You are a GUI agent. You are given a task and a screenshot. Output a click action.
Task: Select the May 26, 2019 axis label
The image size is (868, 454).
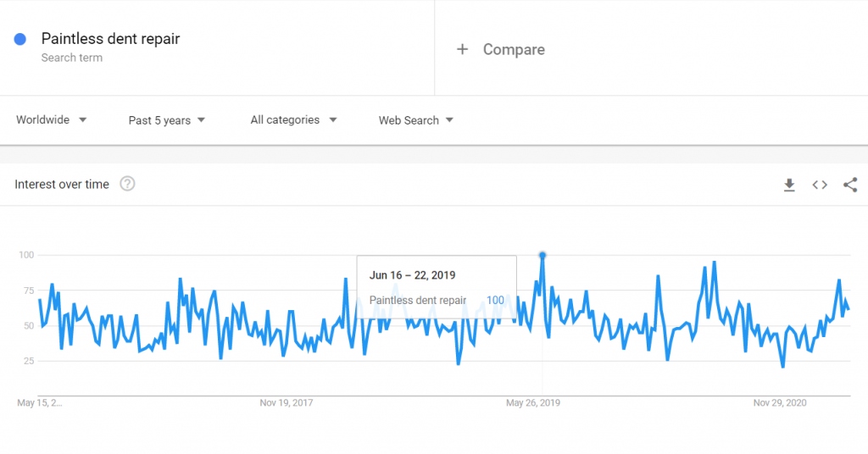(x=533, y=402)
